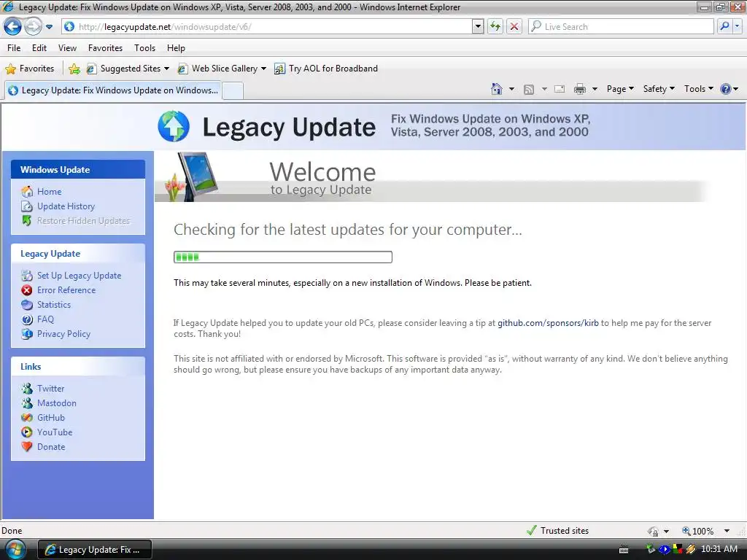Viewport: 747px width, 560px height.
Task: Open the Safety command bar menu
Action: click(x=659, y=89)
